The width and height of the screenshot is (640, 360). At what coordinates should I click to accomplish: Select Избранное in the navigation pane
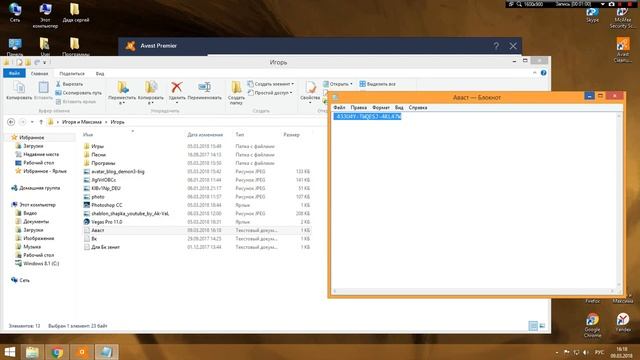click(x=31, y=138)
